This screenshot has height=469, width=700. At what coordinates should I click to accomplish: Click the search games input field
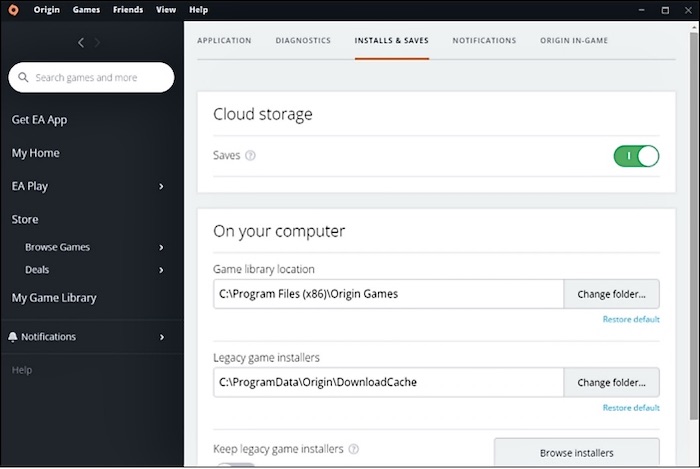(98, 78)
